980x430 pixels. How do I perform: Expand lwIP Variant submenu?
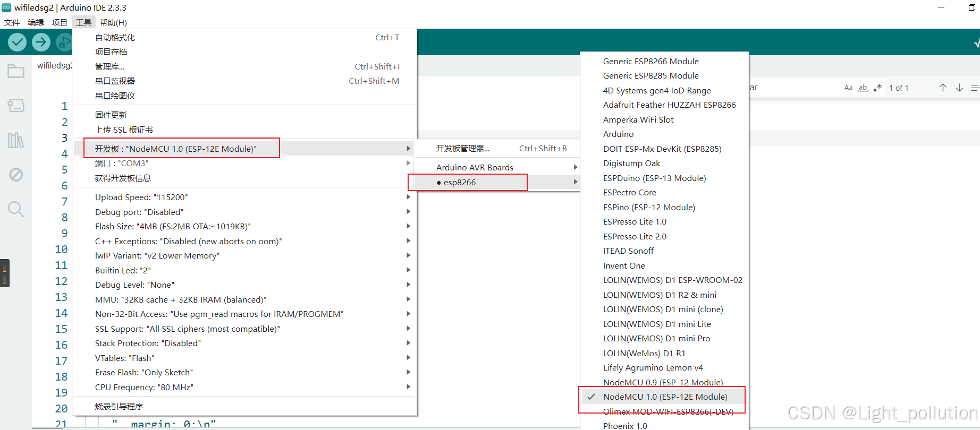(x=244, y=256)
